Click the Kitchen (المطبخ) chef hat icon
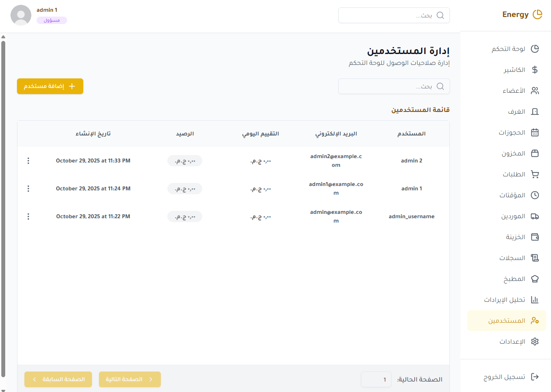The image size is (551, 392). coord(535,279)
